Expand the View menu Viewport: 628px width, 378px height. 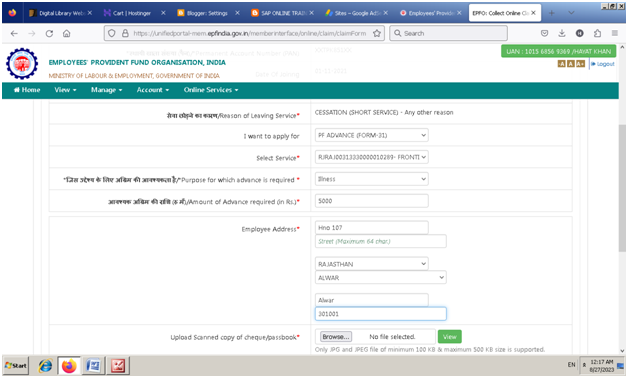pyautogui.click(x=65, y=90)
